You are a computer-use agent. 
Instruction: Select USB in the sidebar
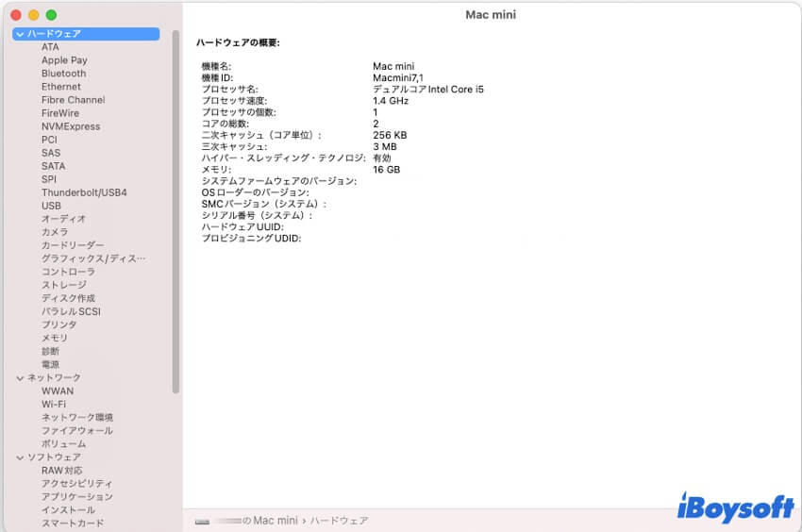[x=51, y=207]
